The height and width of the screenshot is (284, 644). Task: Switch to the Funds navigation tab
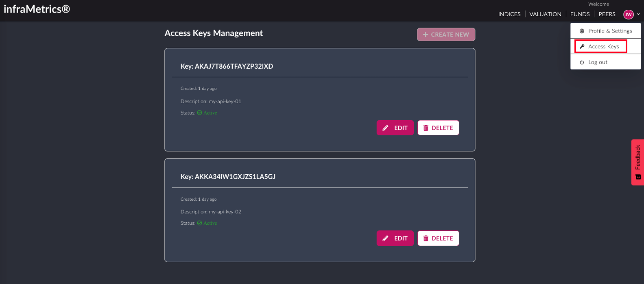coord(580,14)
